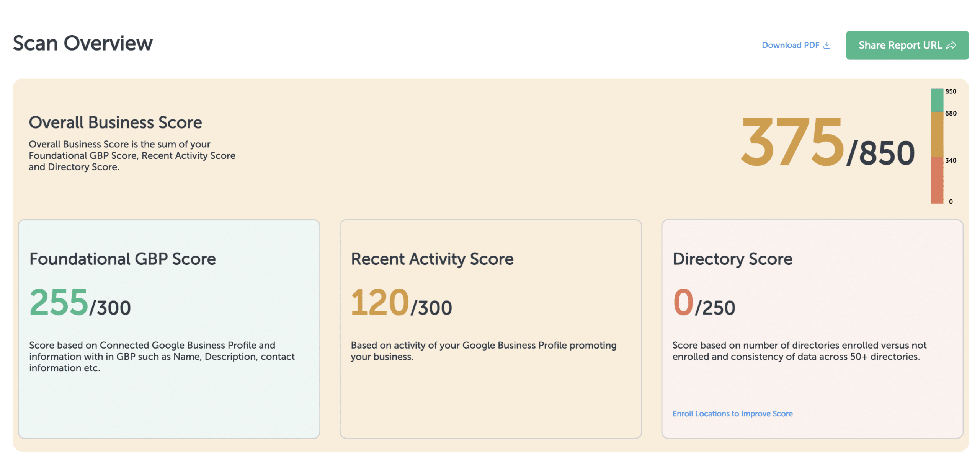Click the 120/300 score value
The image size is (980, 463).
click(x=401, y=303)
